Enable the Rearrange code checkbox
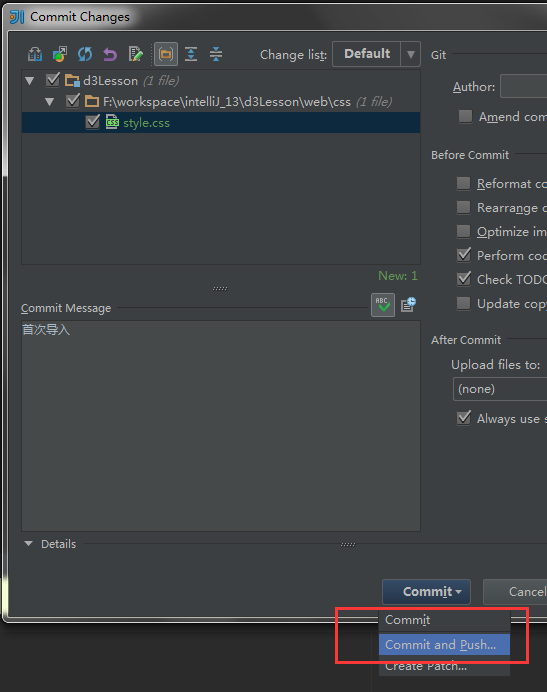This screenshot has width=547, height=692. point(464,207)
